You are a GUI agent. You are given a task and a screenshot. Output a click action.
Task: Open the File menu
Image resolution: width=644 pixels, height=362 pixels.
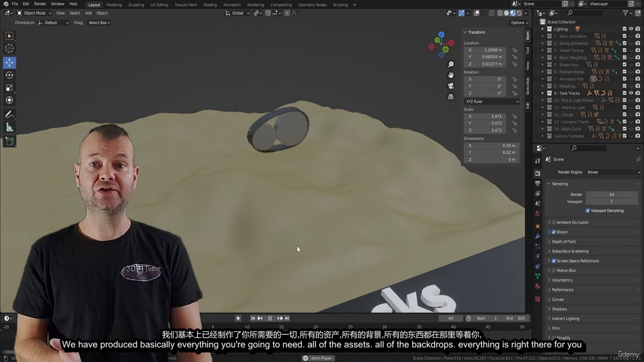click(x=15, y=4)
